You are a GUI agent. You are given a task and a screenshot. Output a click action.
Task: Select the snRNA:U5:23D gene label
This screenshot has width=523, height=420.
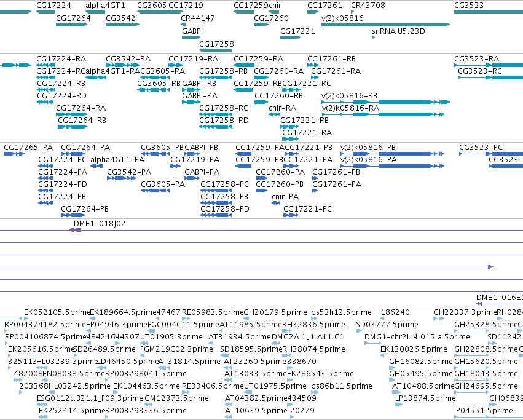tap(398, 31)
